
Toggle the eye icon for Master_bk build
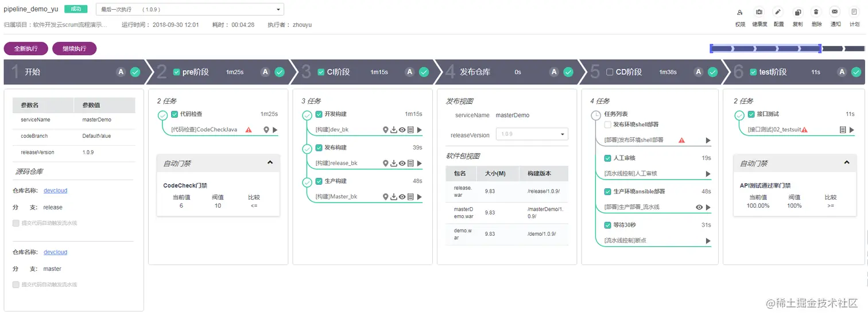tap(402, 197)
